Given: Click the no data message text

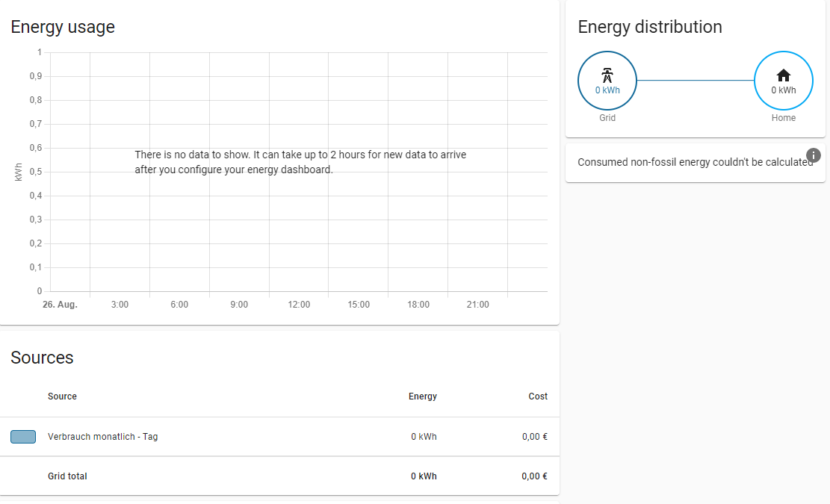Looking at the screenshot, I should [x=300, y=162].
